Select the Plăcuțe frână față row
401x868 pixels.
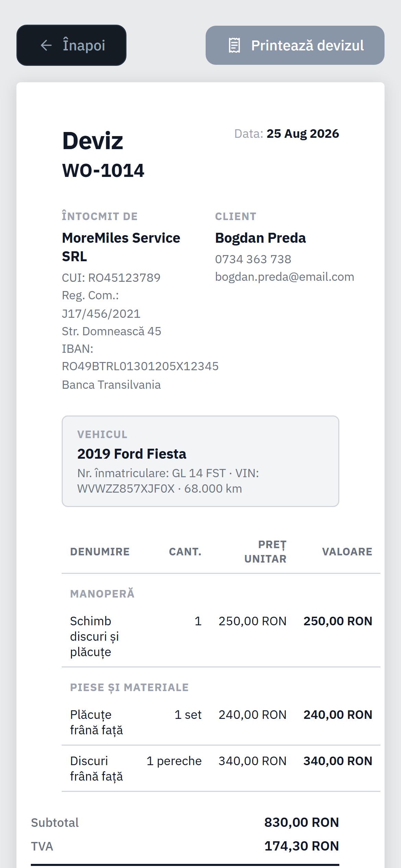click(221, 722)
